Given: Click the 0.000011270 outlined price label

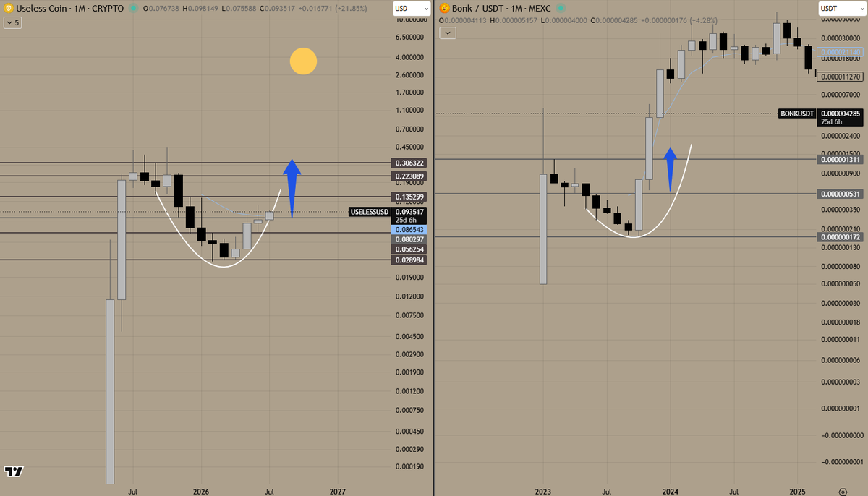Looking at the screenshot, I should pos(841,76).
